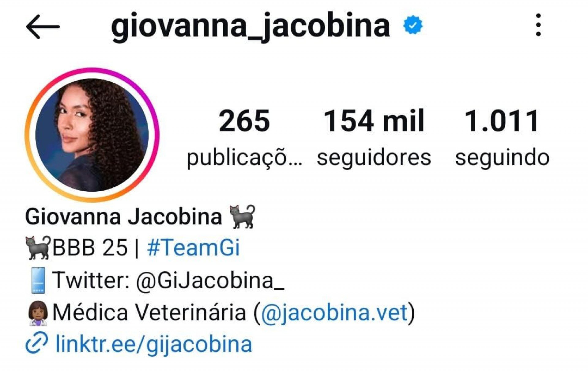The height and width of the screenshot is (371, 588).
Task: Open the #TeamGi hashtag
Action: pos(193,248)
